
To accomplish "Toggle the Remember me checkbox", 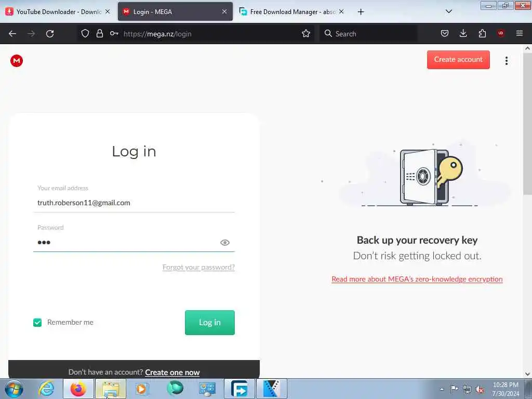I will [37, 322].
